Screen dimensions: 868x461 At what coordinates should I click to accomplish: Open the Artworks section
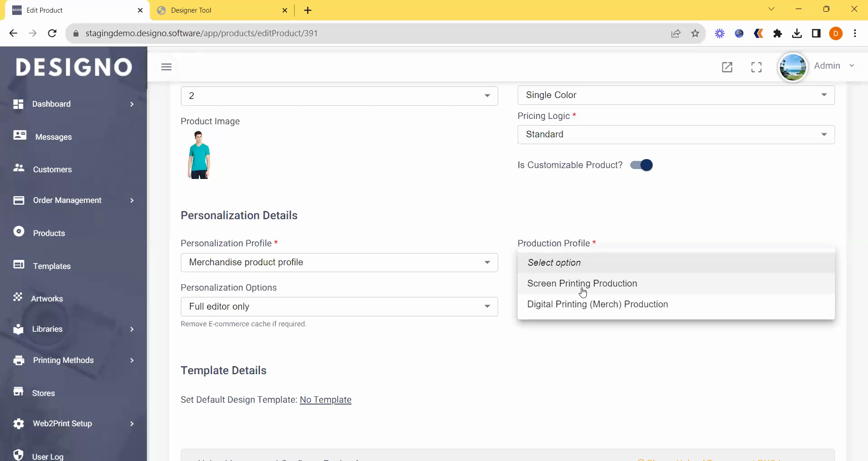[47, 299]
